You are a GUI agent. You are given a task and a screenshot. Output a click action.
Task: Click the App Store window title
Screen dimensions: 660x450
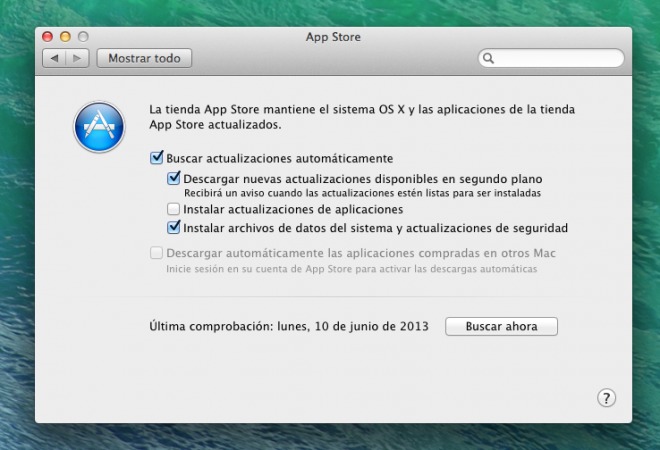[333, 37]
